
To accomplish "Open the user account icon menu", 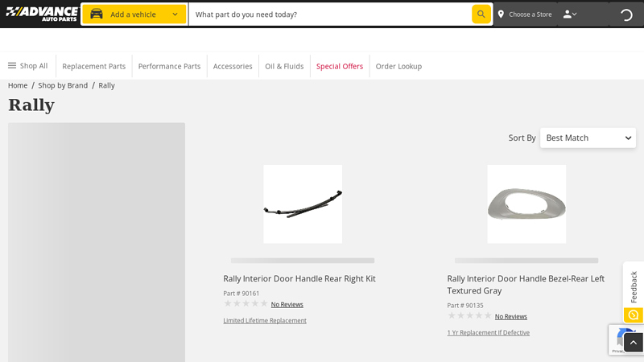I will 569,14.
